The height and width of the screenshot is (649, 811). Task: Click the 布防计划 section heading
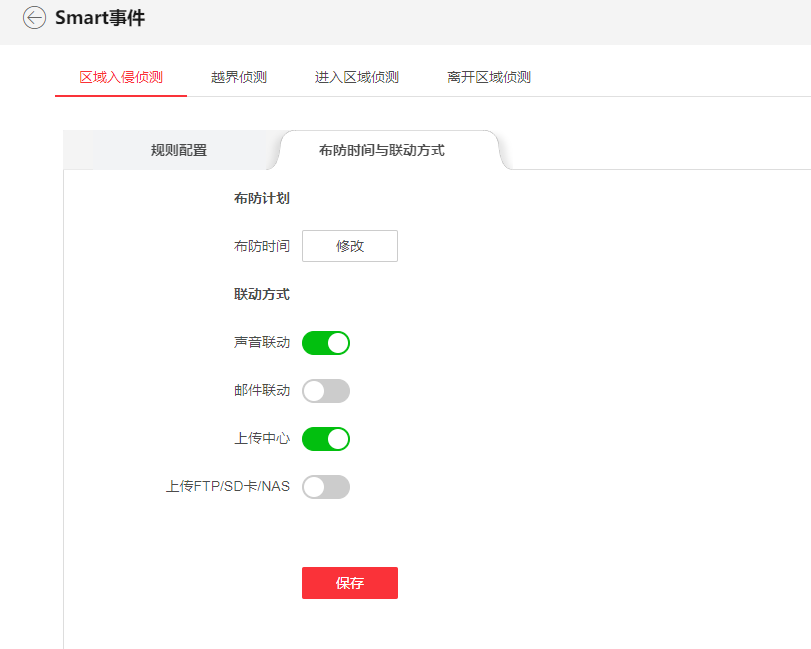coord(262,199)
